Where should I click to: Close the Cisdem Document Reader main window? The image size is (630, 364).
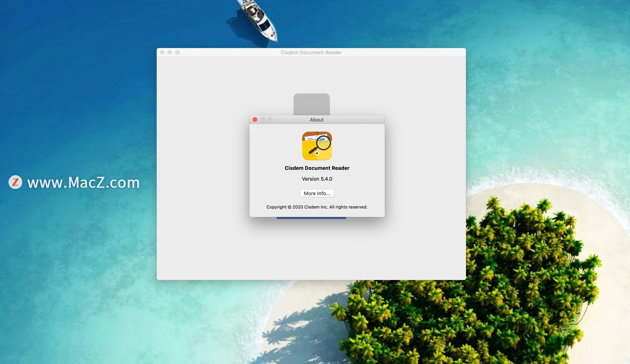tap(162, 52)
